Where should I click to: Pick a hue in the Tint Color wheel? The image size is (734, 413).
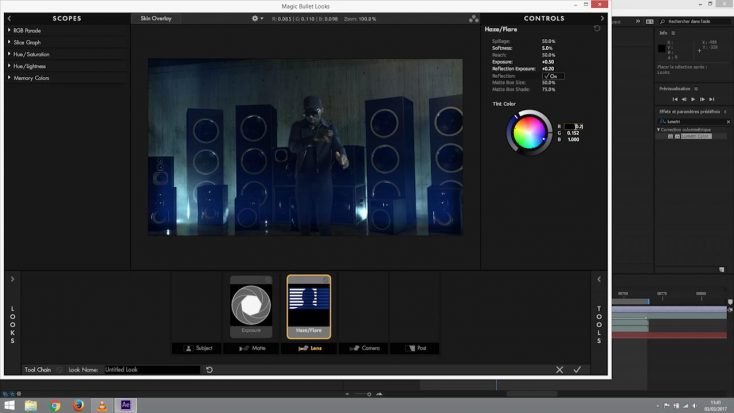(x=529, y=132)
